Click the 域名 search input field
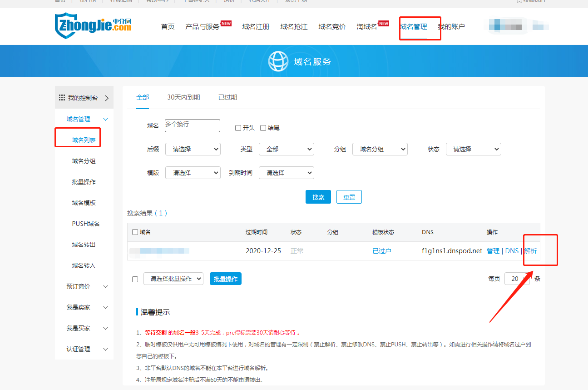Screen dimensions: 588x390 pos(193,125)
